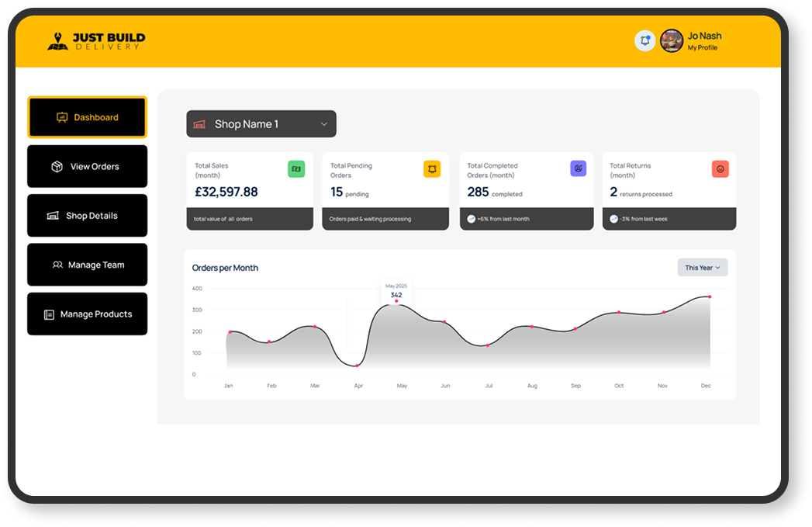
Task: Select the Shop Details menu entry
Action: (x=88, y=215)
